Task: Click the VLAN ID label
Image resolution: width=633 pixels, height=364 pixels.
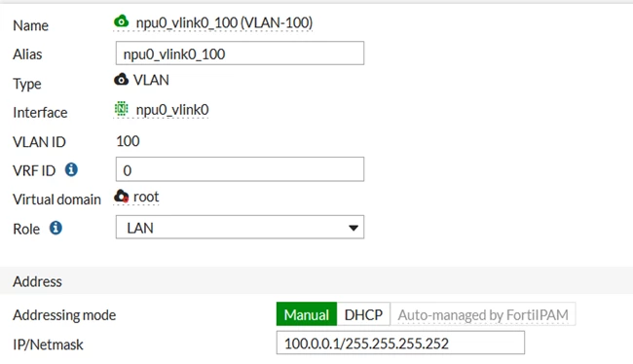Action: point(39,142)
